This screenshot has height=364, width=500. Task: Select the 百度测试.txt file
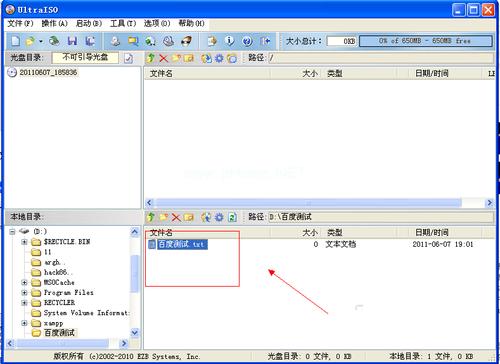click(x=182, y=244)
